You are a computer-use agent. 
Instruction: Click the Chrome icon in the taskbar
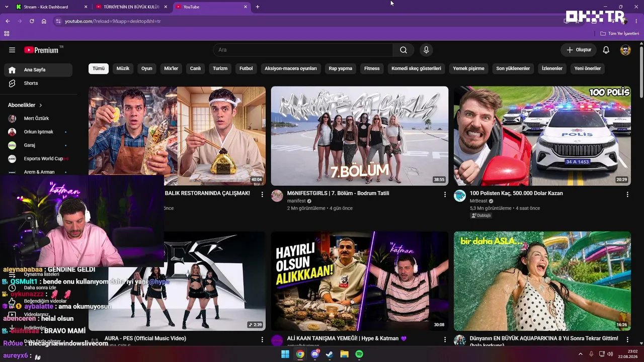point(300,354)
